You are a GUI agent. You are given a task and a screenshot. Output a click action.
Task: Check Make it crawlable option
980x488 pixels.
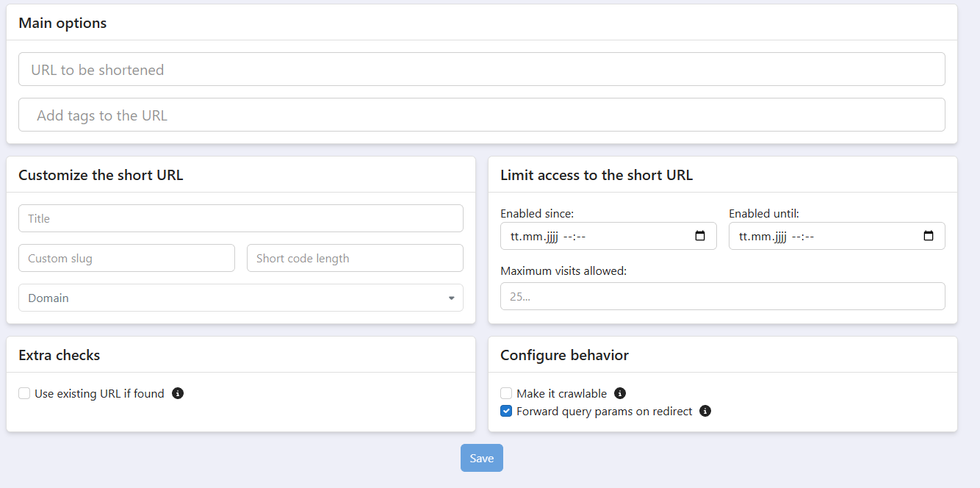coord(506,393)
